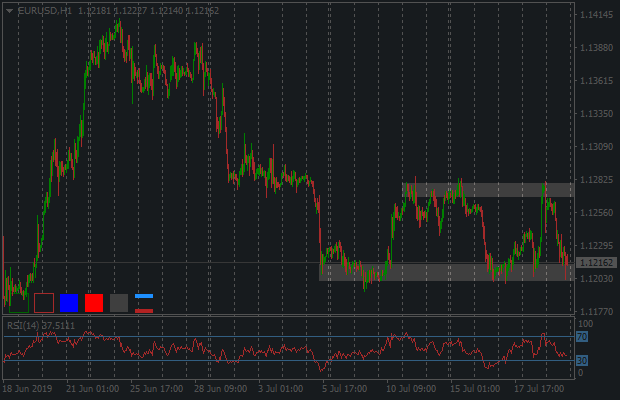Click the green outlined square icon
The image size is (620, 400).
pos(18,303)
